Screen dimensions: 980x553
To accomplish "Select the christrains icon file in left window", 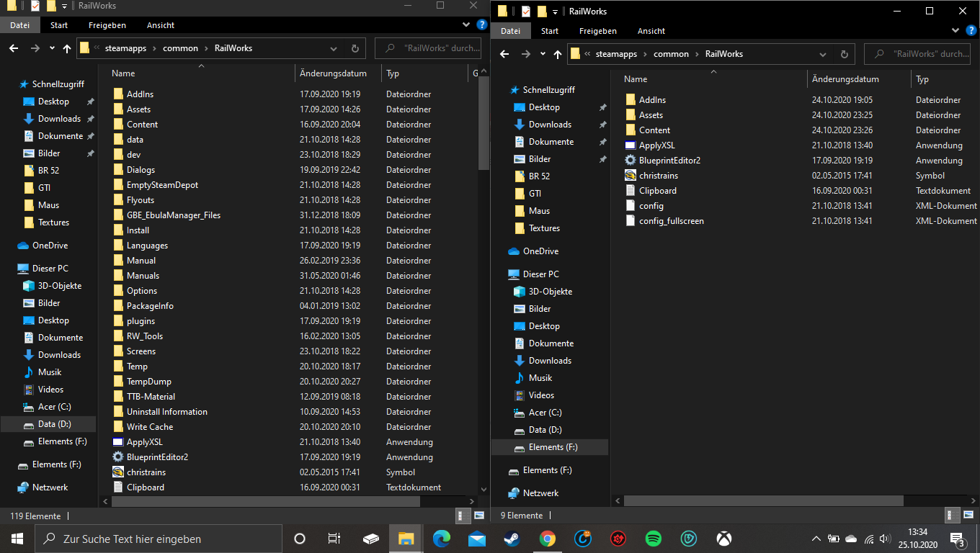I will click(146, 472).
